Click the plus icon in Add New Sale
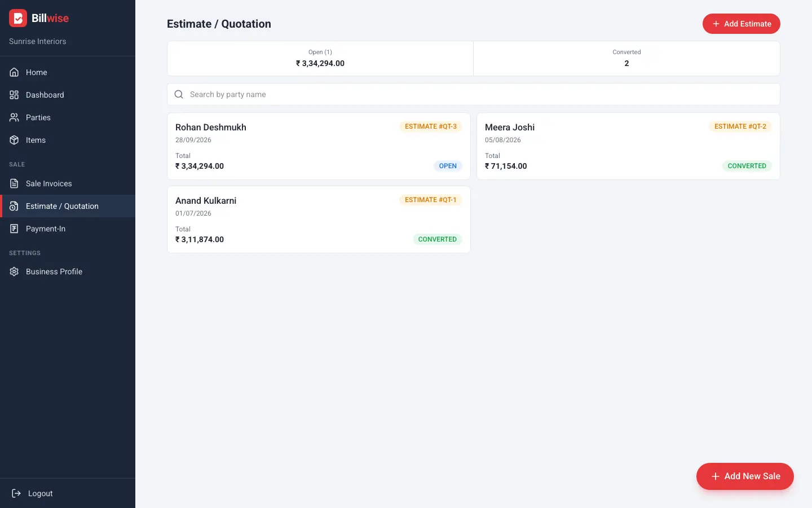 (715, 476)
